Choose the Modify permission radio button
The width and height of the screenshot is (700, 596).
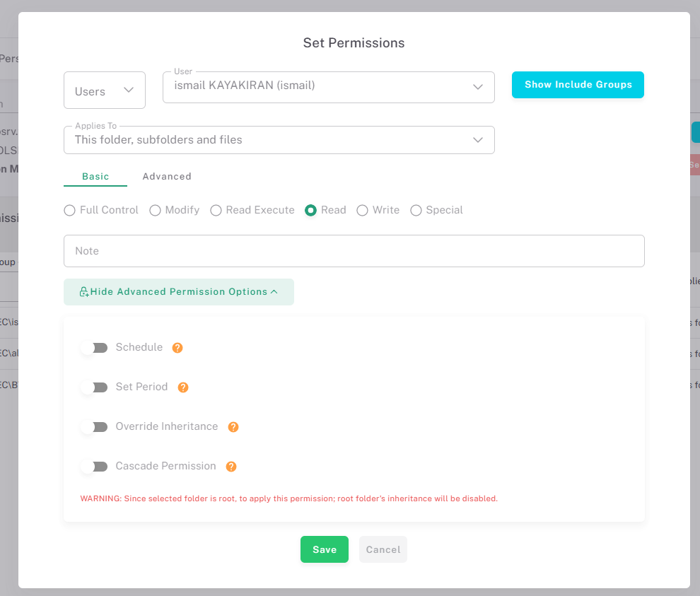[x=156, y=210]
